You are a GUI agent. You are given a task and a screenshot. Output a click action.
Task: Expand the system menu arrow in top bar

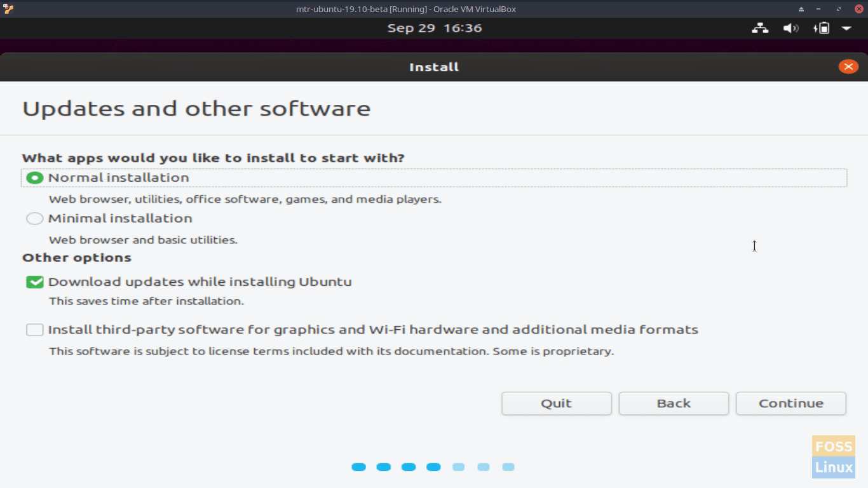[x=846, y=28]
